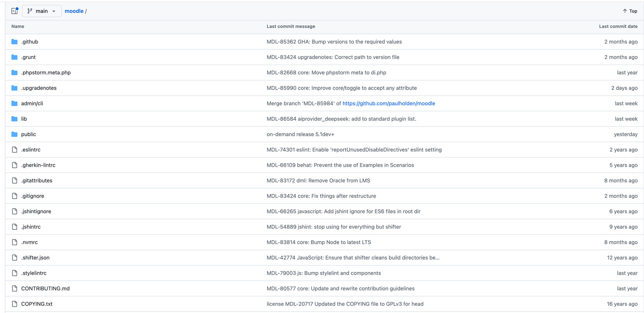
Task: Open the public folder name
Action: (28, 134)
